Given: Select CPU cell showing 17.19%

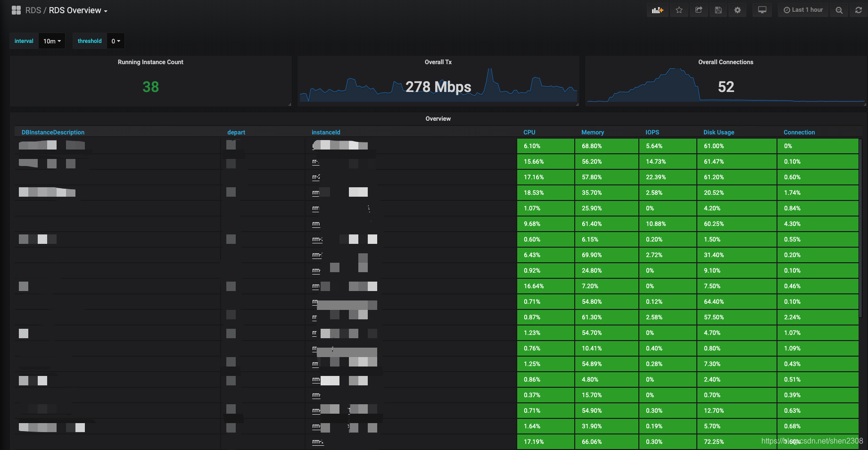Looking at the screenshot, I should [546, 442].
